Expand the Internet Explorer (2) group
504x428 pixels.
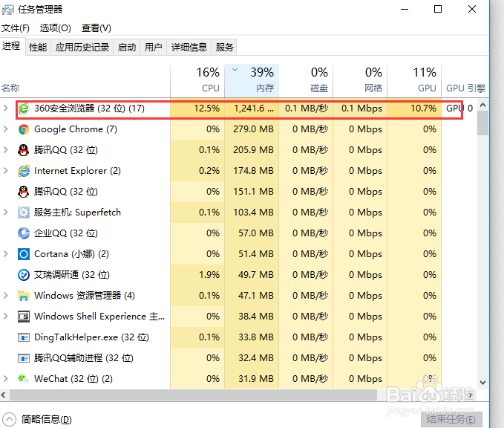point(5,171)
